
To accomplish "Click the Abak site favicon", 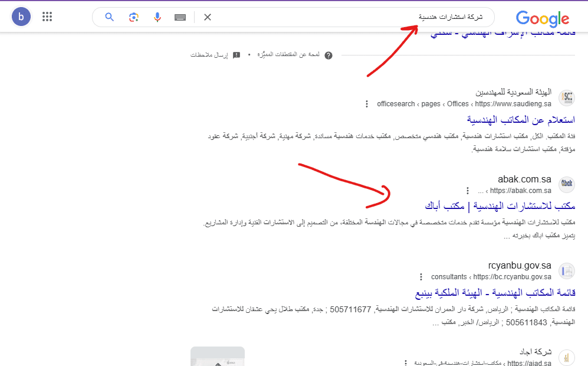I will 567,184.
